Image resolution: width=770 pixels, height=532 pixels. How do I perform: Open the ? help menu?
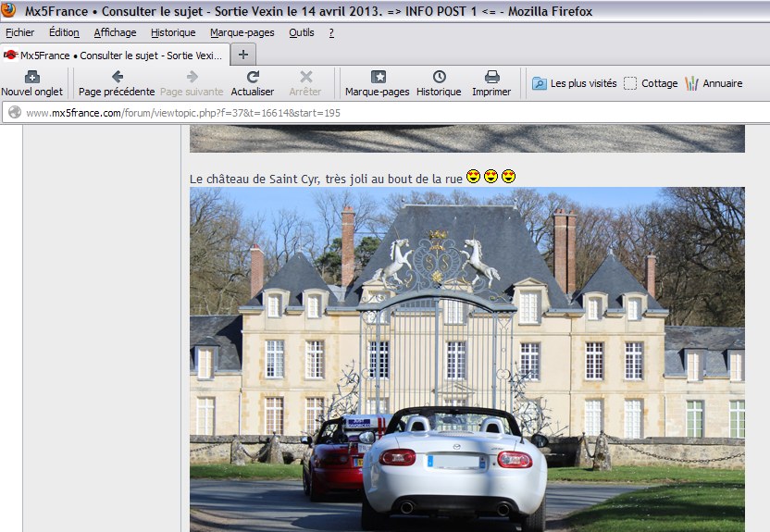pos(331,32)
